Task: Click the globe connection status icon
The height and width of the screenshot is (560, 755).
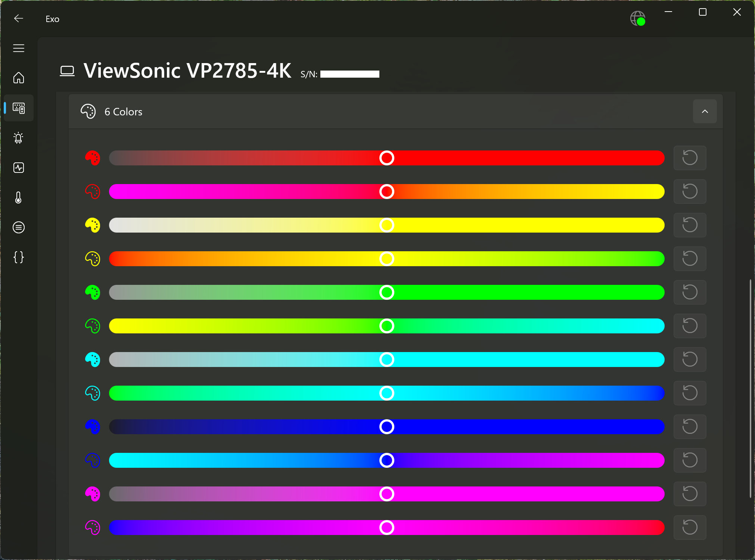Action: pyautogui.click(x=637, y=18)
